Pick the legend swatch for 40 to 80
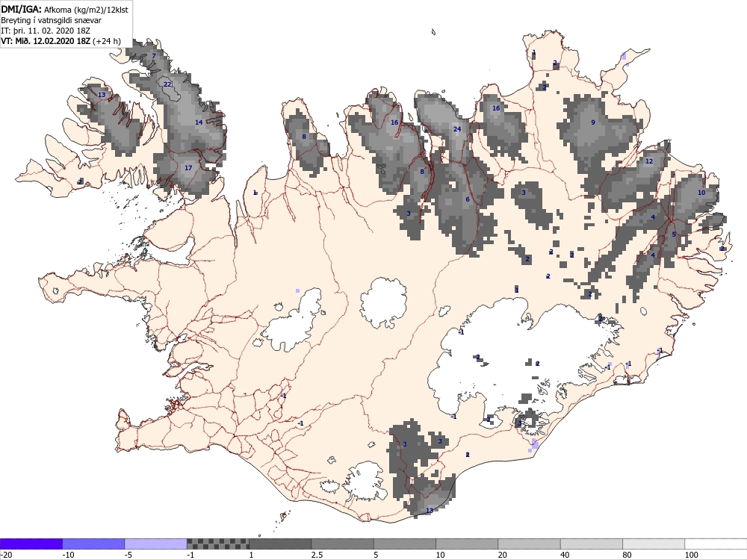The image size is (747, 560). point(592,544)
